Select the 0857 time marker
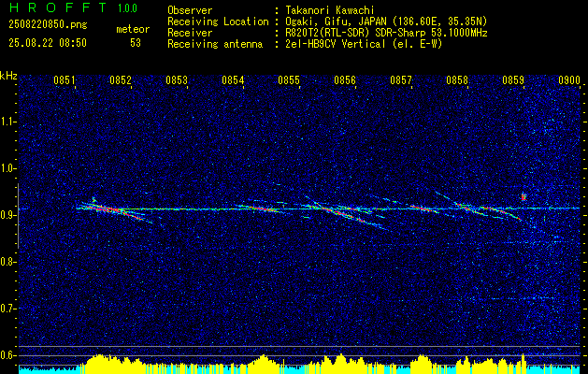588x374 pixels. 400,80
